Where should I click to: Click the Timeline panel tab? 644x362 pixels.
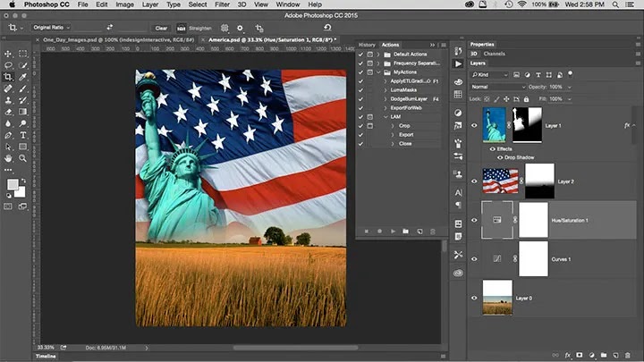click(46, 356)
